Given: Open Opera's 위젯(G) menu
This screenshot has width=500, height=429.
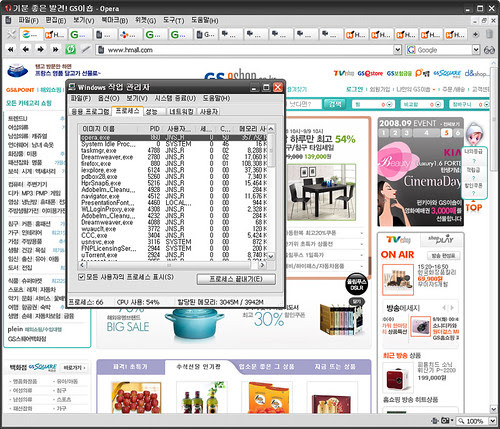Looking at the screenshot, I should pyautogui.click(x=145, y=20).
